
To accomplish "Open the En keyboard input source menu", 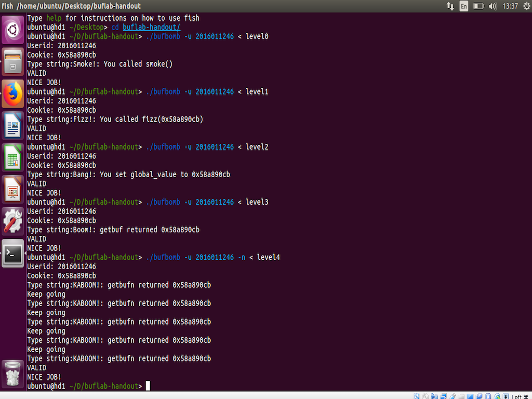I will click(x=464, y=6).
